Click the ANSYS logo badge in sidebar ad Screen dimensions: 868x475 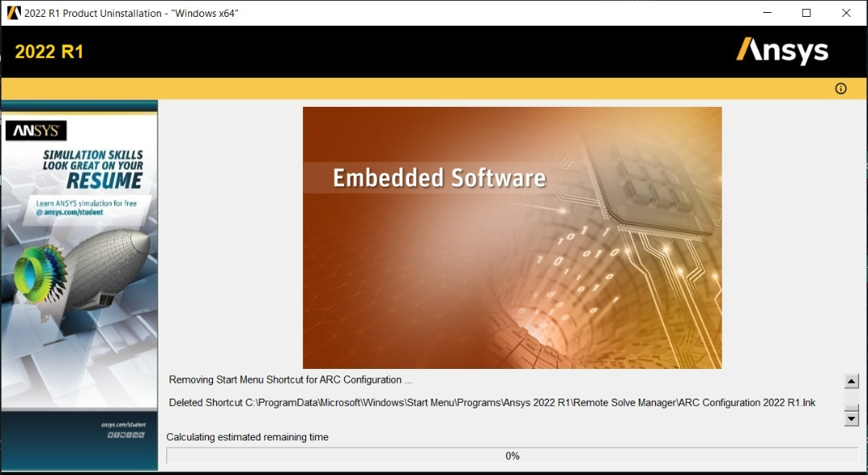point(36,131)
